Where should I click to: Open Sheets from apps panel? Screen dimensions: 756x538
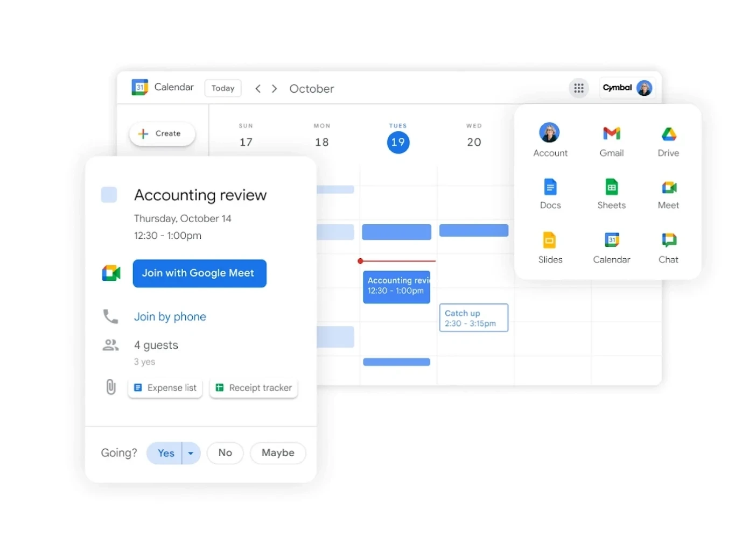click(612, 193)
